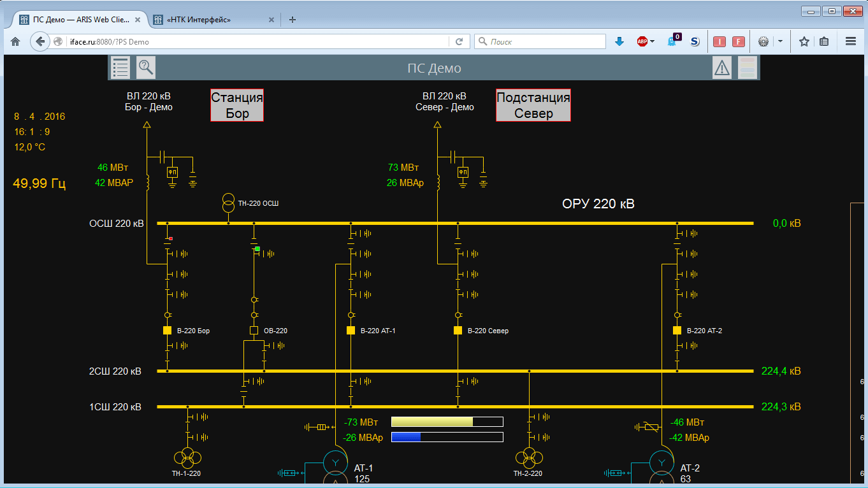Toggle the В-220 АТ-2 circuit breaker
Image resolution: width=868 pixels, height=488 pixels.
tap(677, 331)
